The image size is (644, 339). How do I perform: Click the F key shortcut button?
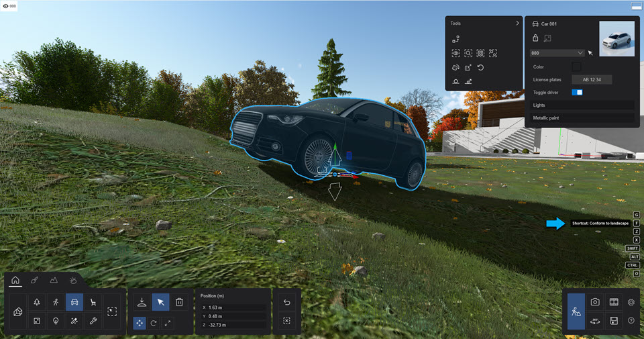coord(636,223)
